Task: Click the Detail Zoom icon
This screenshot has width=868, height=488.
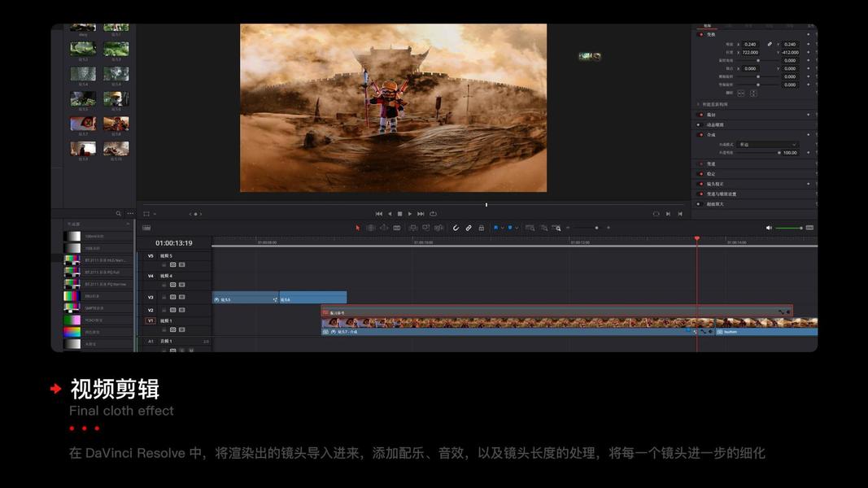Action: coord(543,228)
